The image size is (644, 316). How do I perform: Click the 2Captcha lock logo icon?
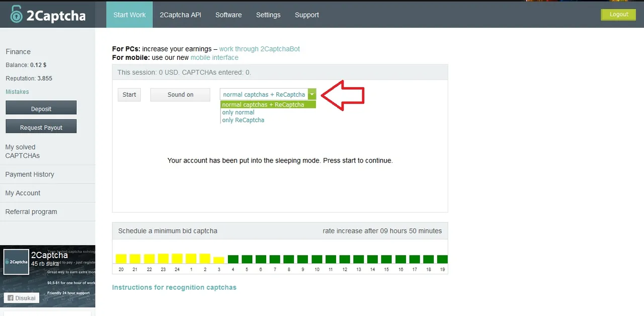click(x=18, y=15)
